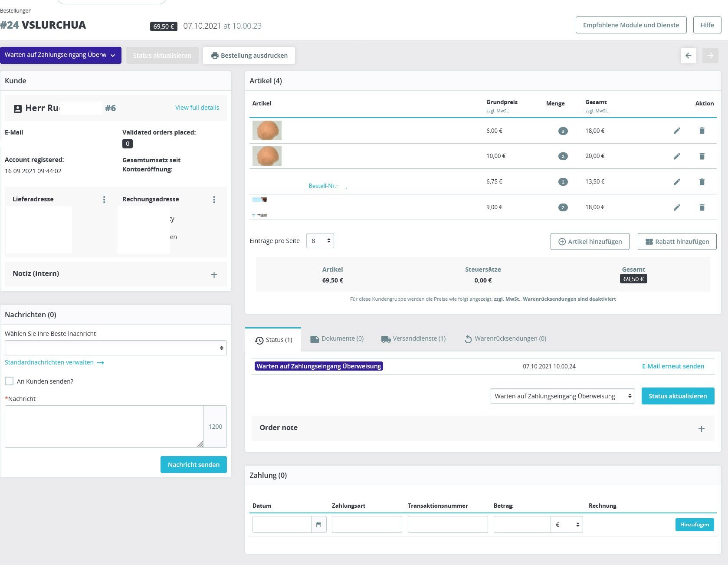The width and height of the screenshot is (728, 565).
Task: Open second article product thumbnail
Action: 267,156
